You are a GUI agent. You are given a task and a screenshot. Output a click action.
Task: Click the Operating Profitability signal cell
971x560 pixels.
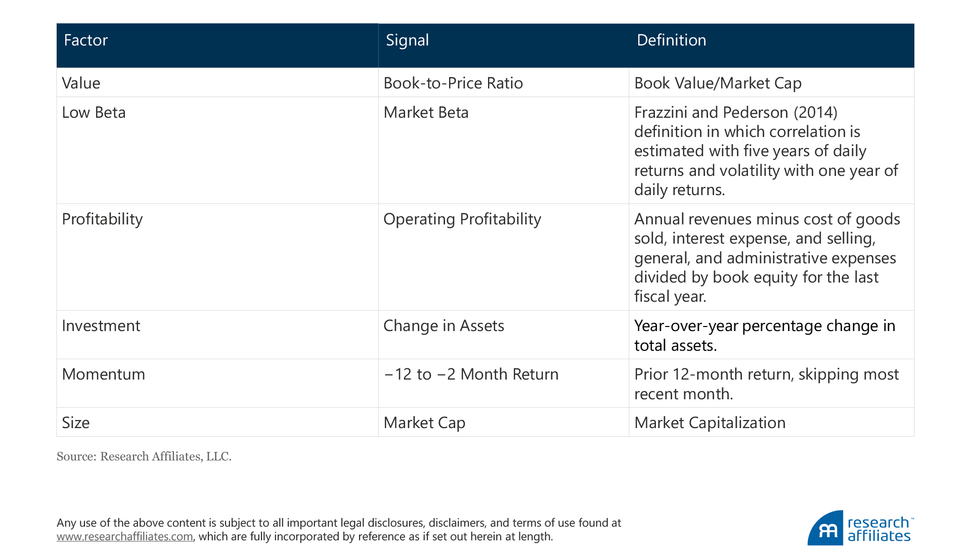(462, 219)
